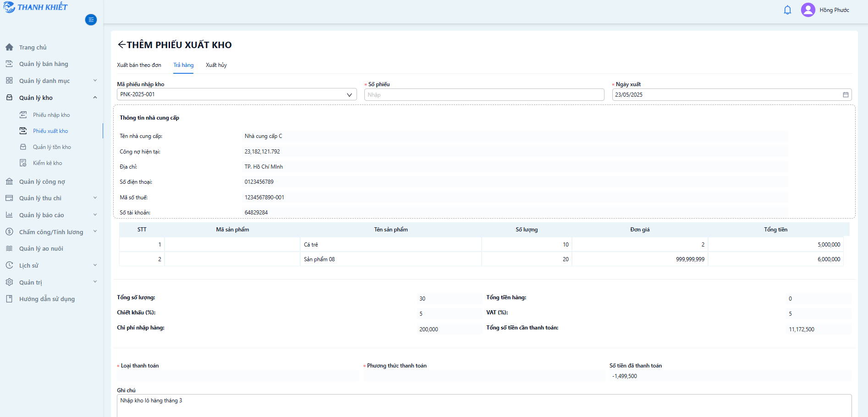868x417 pixels.
Task: Click the Quản lý thu chi card icon
Action: [9, 198]
